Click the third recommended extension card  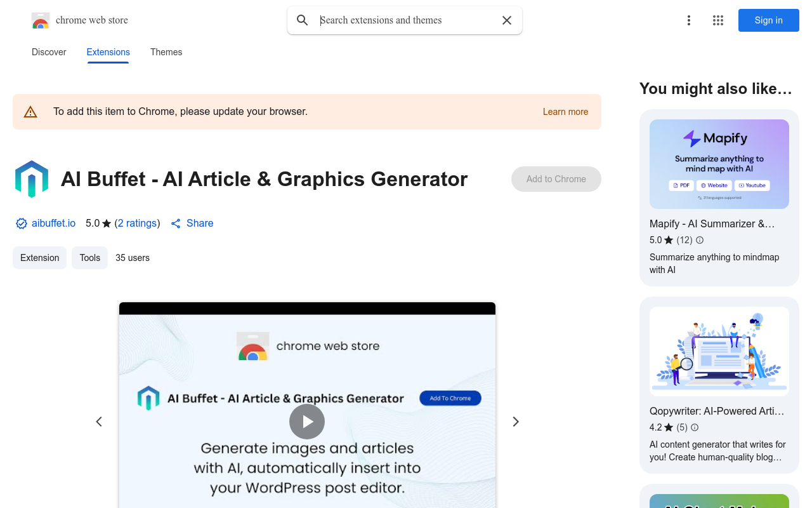719,496
